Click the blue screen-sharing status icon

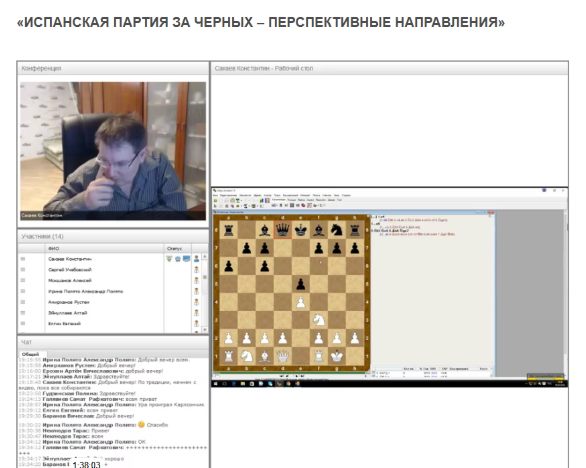(x=186, y=259)
